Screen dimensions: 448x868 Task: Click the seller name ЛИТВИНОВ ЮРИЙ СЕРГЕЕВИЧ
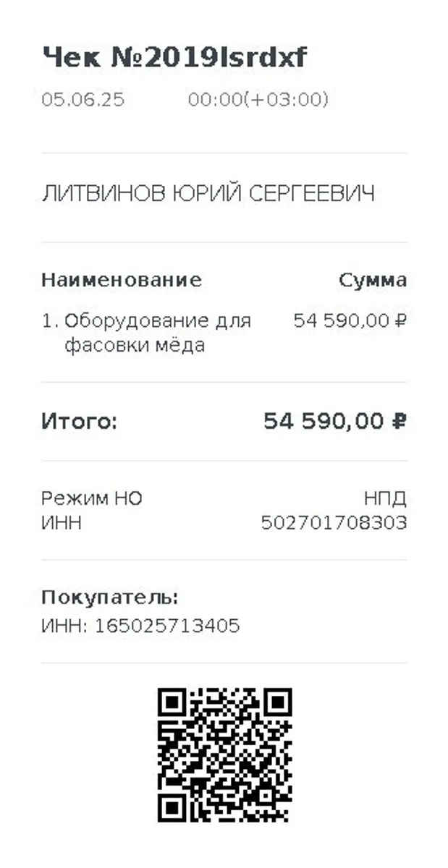[208, 194]
